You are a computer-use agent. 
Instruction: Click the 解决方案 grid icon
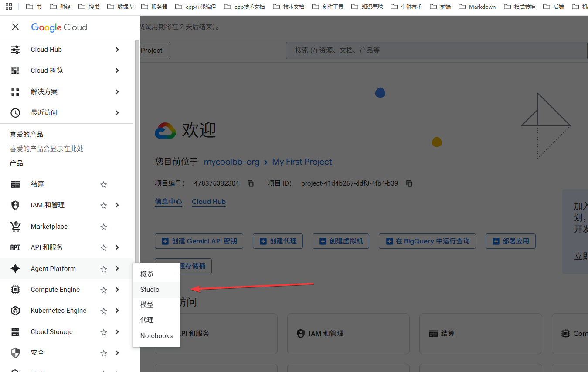click(x=15, y=92)
